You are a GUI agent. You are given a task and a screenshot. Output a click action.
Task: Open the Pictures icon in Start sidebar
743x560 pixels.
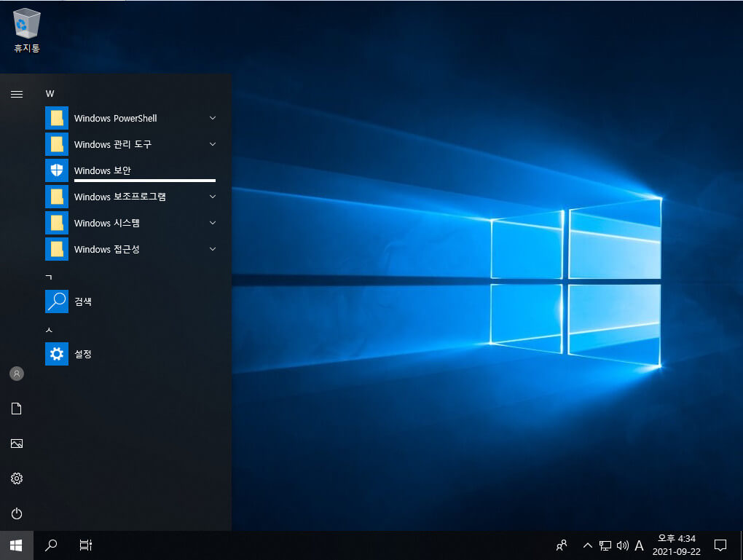(17, 443)
